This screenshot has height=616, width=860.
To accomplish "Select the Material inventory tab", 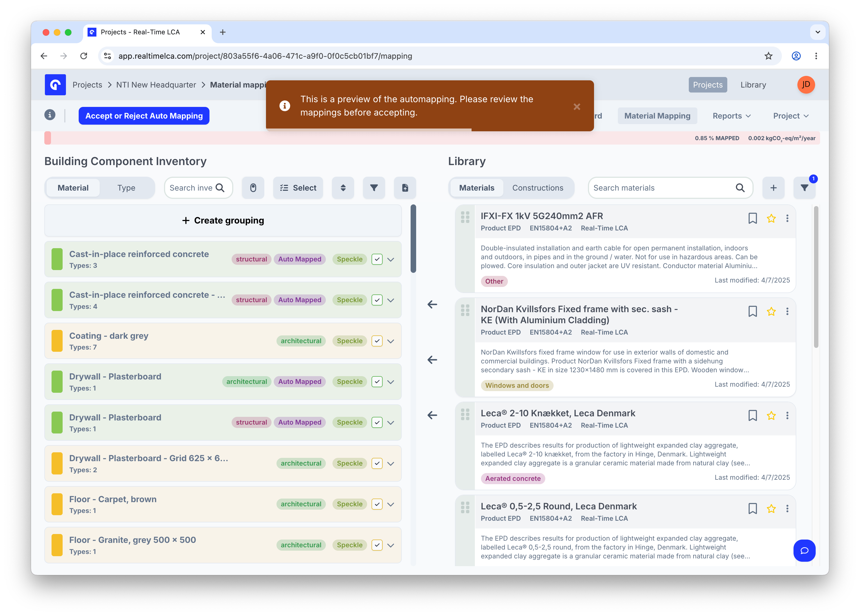I will point(73,188).
